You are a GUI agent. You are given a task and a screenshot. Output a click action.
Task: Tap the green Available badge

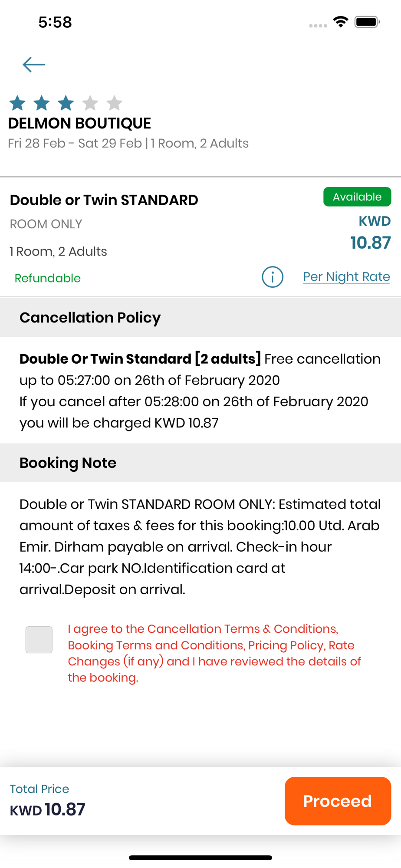pyautogui.click(x=357, y=197)
